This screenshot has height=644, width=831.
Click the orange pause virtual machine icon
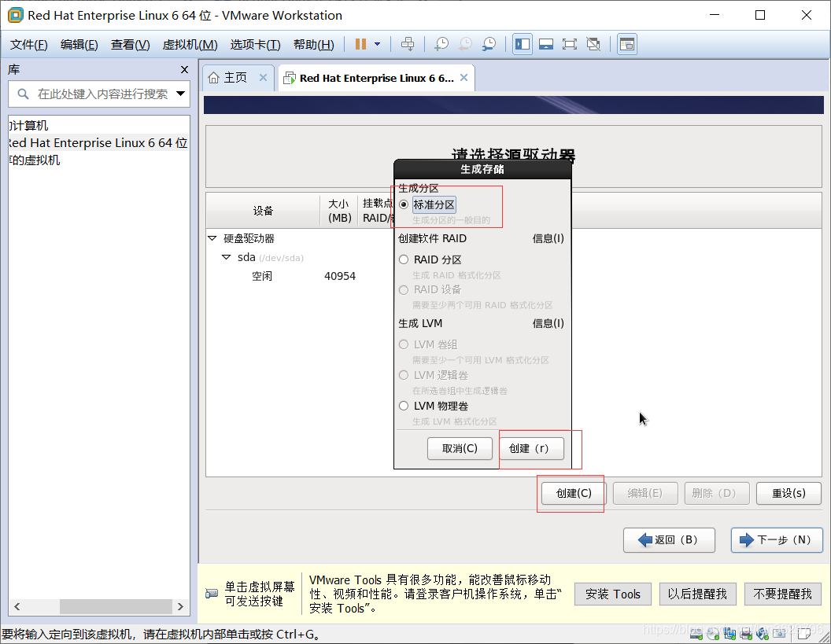pyautogui.click(x=360, y=44)
